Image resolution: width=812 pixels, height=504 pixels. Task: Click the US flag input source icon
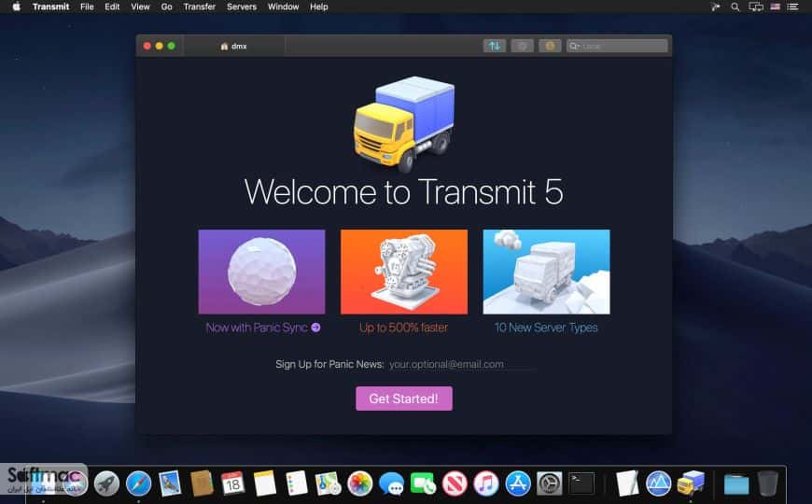pos(776,7)
